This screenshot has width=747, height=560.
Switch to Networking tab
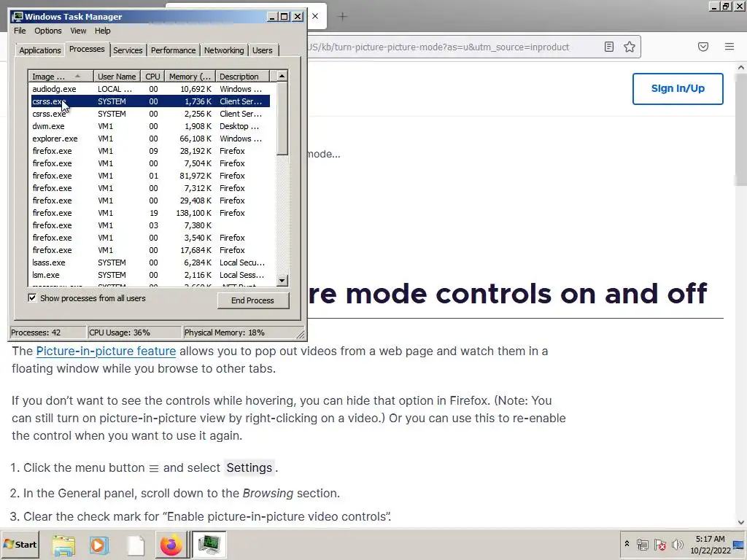[224, 50]
